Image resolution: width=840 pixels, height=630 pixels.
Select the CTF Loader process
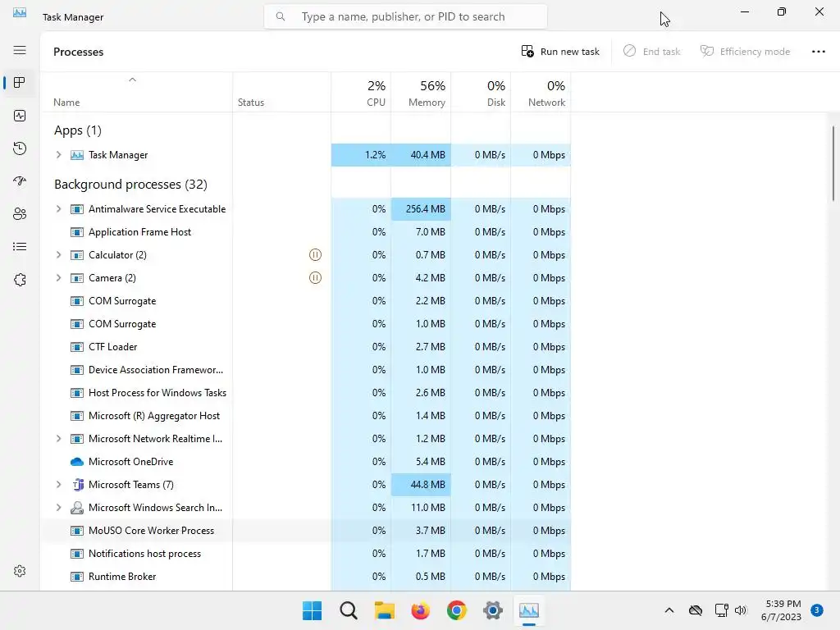(305, 347)
